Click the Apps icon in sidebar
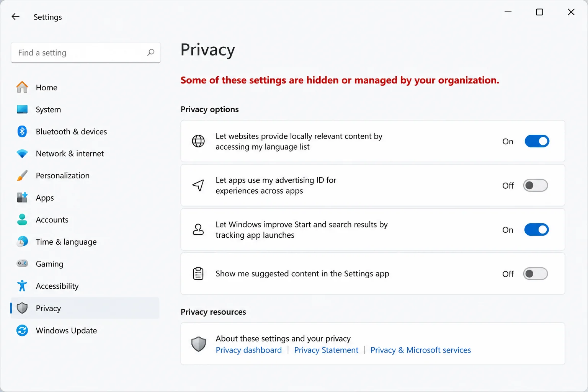 click(x=22, y=198)
